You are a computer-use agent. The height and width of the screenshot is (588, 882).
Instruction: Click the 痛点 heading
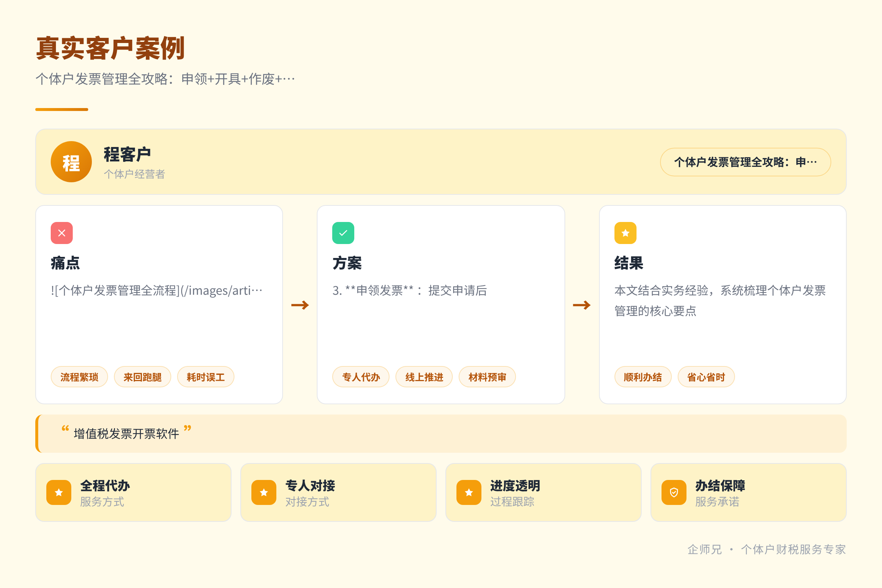[65, 262]
